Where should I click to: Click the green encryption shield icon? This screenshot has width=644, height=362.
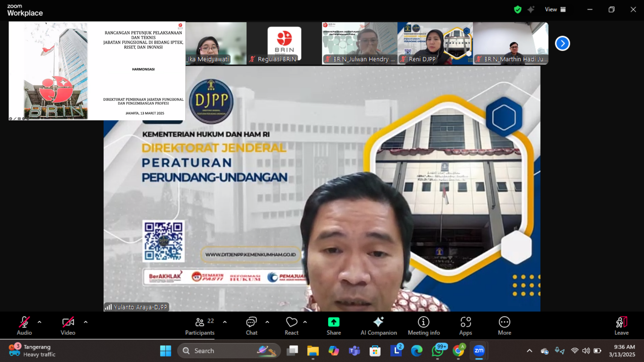coord(518,9)
